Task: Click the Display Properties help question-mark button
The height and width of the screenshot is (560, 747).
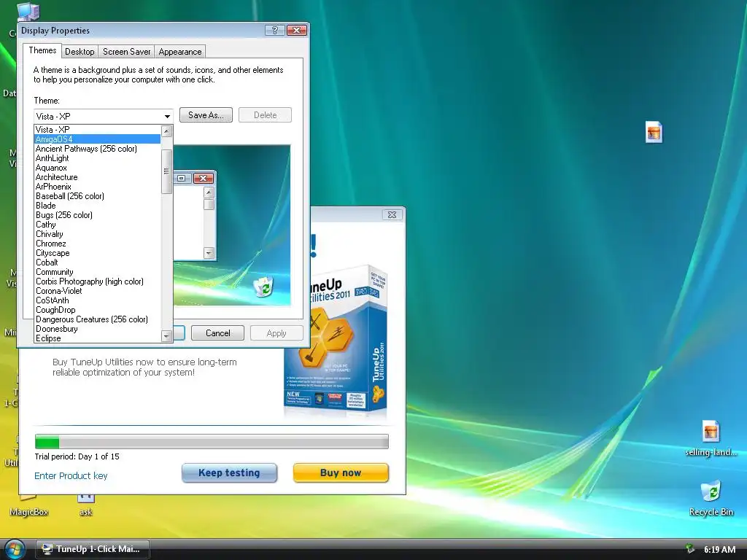Action: click(x=275, y=31)
